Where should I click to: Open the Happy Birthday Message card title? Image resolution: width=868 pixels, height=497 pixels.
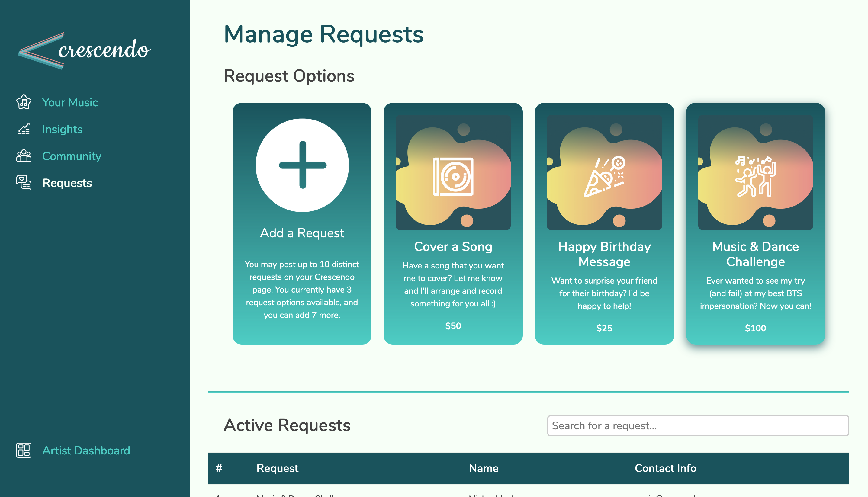click(604, 254)
